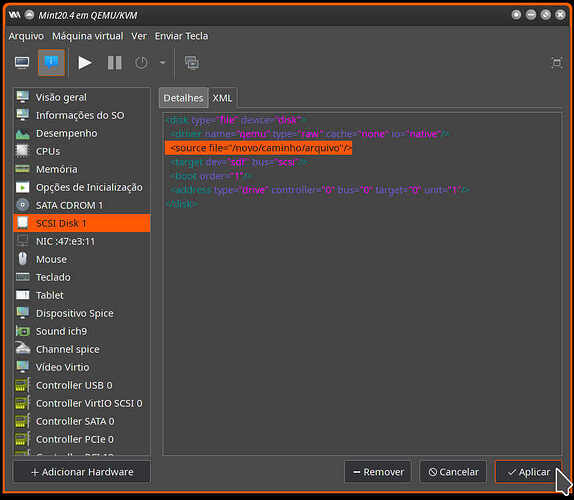Viewport: 574px width, 500px height.
Task: Select Controller PCIe 0
Action: (x=82, y=439)
